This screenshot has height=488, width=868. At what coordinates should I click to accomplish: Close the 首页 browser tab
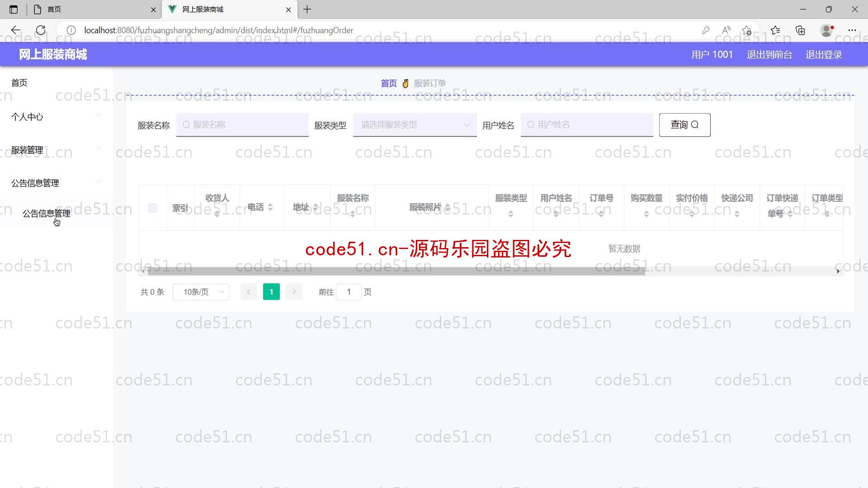153,9
